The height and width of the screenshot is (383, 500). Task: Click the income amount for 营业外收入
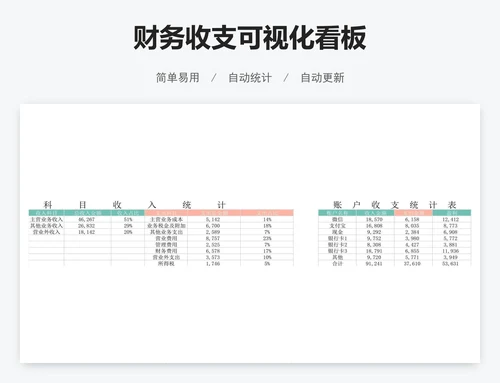[87, 232]
